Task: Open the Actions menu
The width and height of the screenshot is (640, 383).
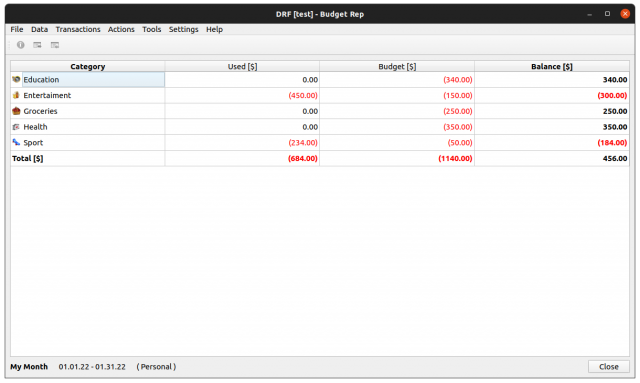Action: coord(121,29)
